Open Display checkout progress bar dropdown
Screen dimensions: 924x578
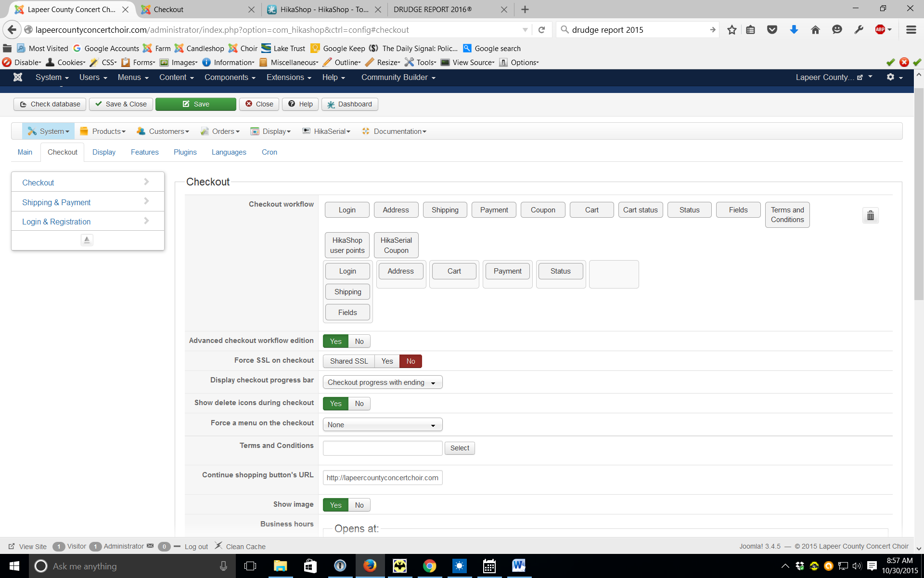[382, 382]
